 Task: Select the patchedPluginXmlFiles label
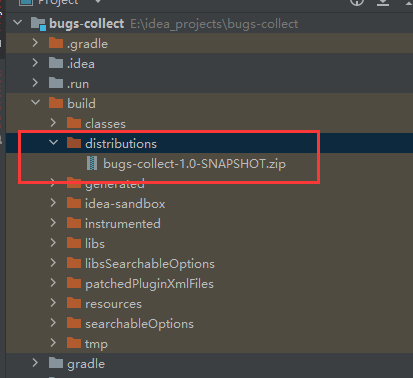tap(149, 284)
